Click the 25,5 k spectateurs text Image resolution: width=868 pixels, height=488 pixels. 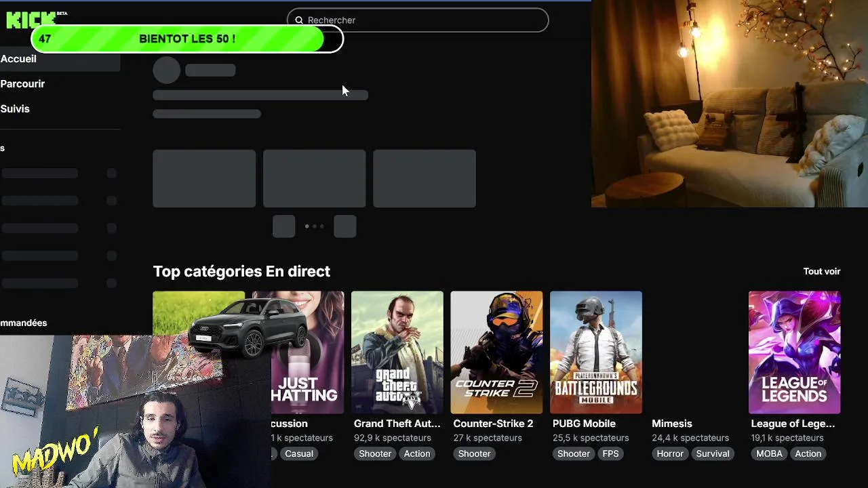point(591,438)
